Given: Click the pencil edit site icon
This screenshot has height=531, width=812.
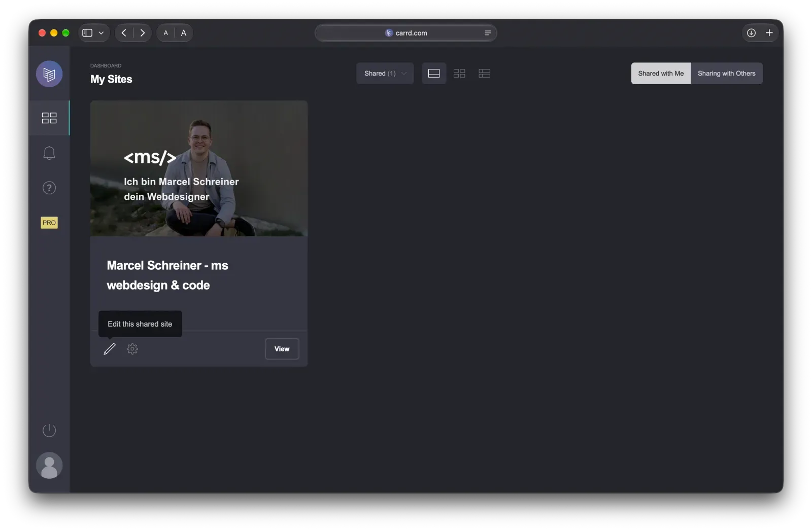Looking at the screenshot, I should [110, 349].
